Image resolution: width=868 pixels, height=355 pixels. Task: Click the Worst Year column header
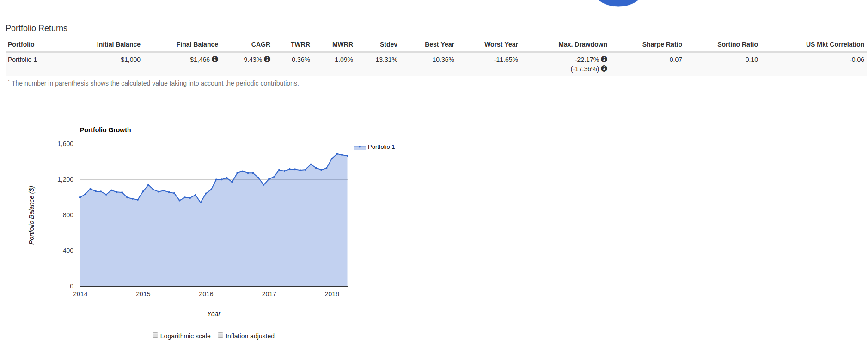[501, 44]
